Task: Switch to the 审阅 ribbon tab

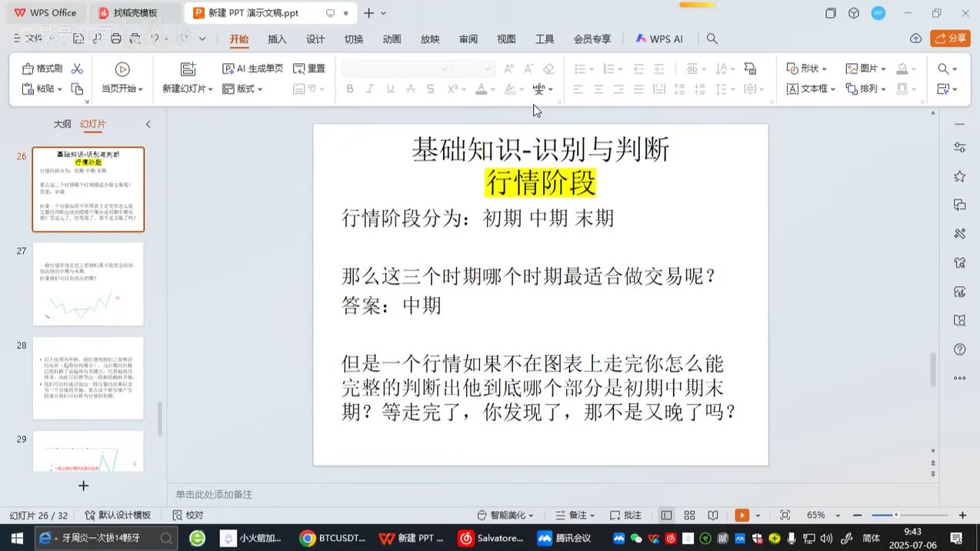Action: [468, 39]
